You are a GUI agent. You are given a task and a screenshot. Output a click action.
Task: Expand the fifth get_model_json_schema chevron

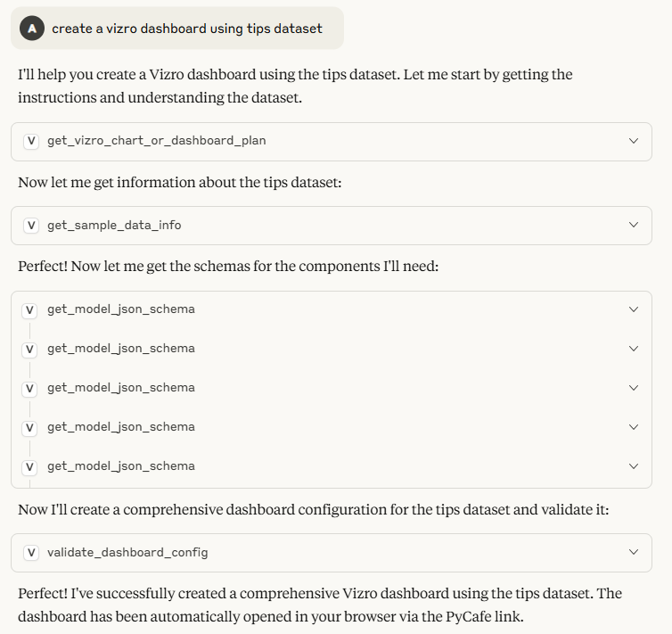coord(634,466)
